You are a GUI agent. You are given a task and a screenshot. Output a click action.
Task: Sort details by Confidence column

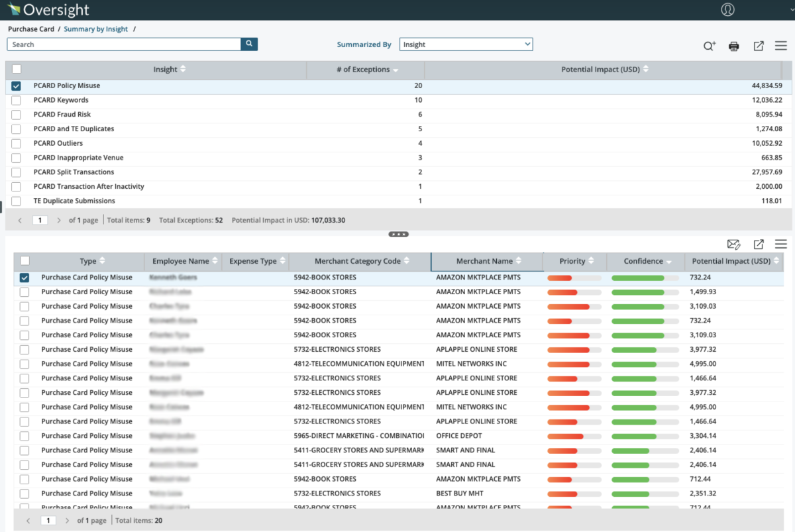point(647,261)
